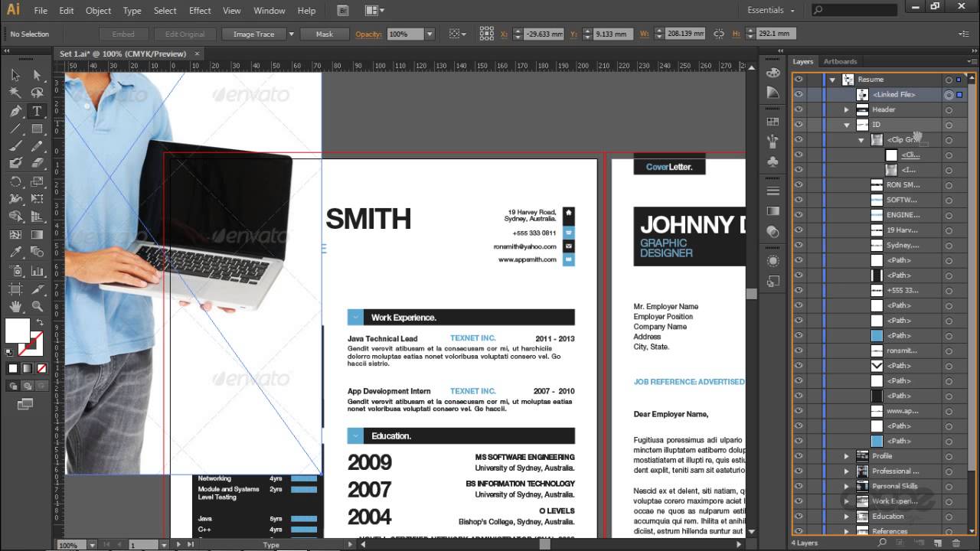Click the Paintbrush tool

coord(15,146)
